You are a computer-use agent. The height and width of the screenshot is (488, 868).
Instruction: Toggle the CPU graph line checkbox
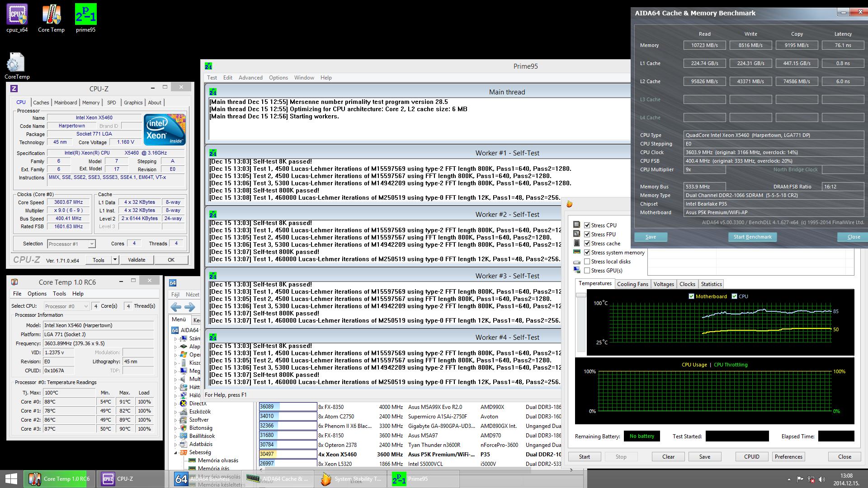pyautogui.click(x=734, y=296)
